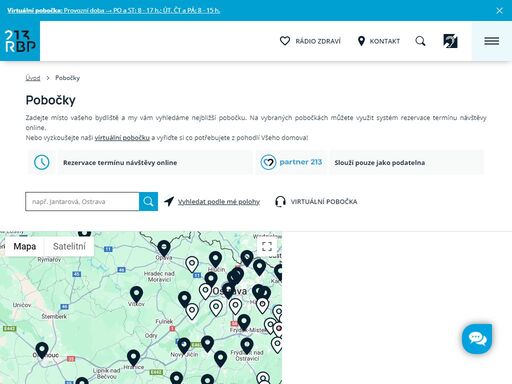Screen dimensions: 512x384
Task: Click the 213 RBP logo
Action: click(x=20, y=41)
